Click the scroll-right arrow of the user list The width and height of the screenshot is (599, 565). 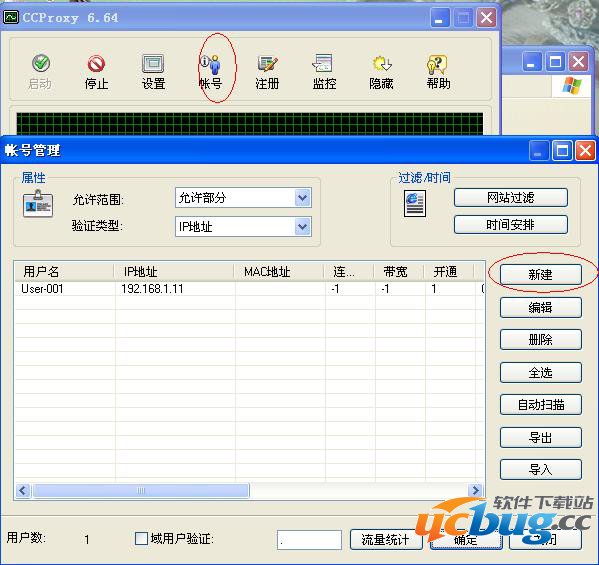(x=476, y=490)
